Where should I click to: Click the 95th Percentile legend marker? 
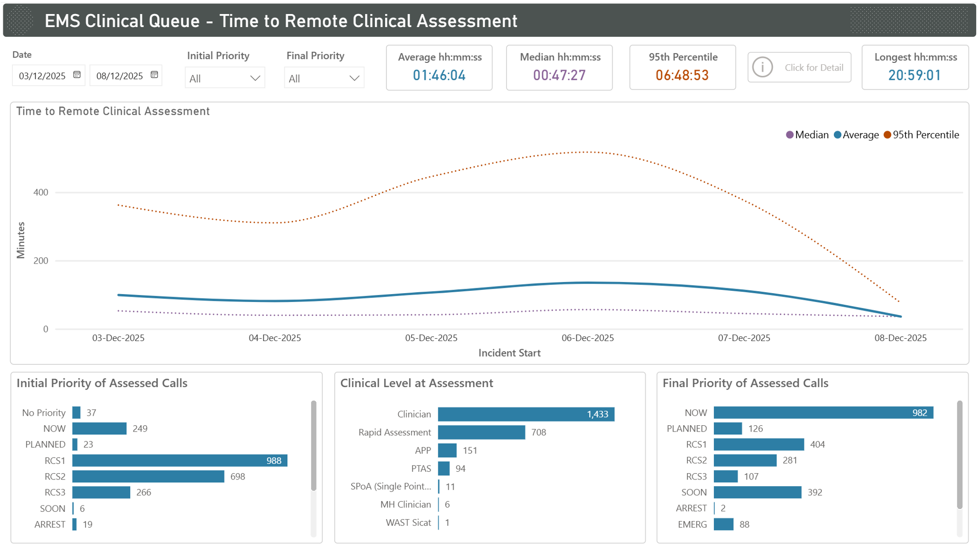click(888, 135)
